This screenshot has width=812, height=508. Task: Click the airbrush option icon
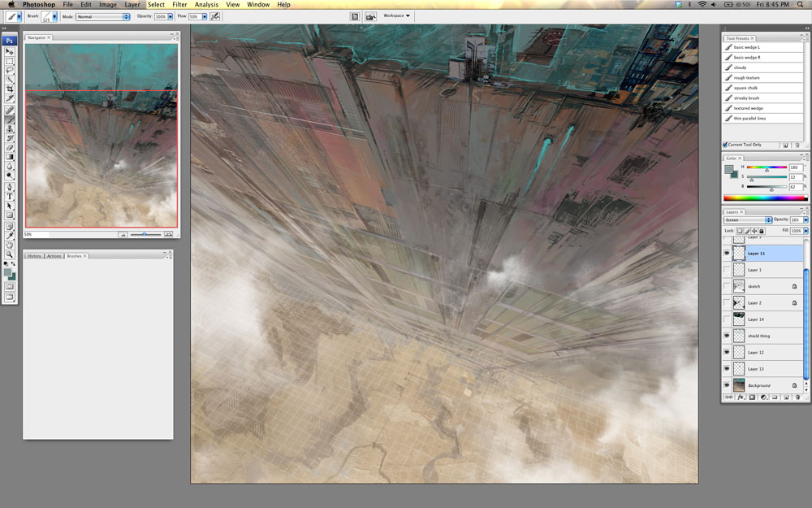215,16
